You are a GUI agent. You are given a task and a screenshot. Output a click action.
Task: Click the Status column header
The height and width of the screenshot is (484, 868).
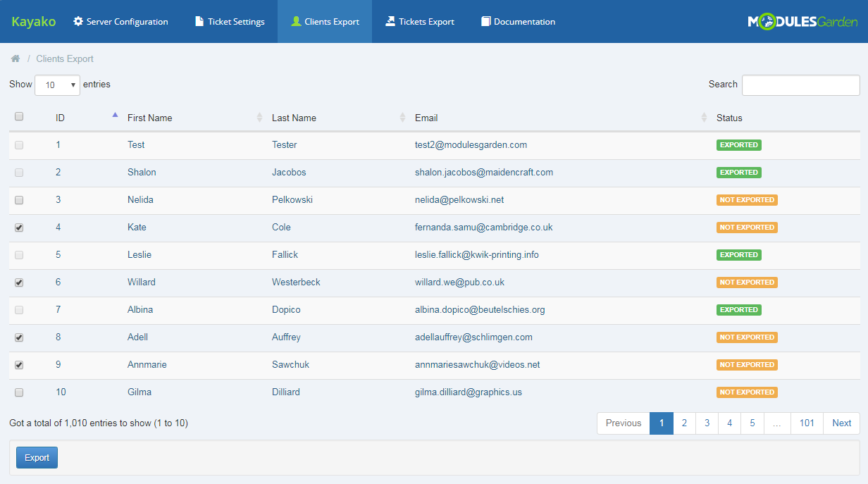[x=729, y=118]
